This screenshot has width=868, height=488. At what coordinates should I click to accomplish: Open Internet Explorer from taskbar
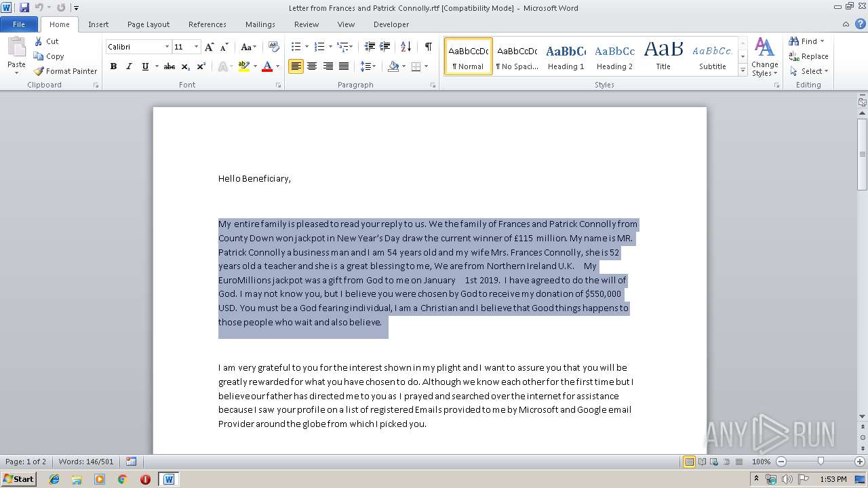(x=54, y=479)
